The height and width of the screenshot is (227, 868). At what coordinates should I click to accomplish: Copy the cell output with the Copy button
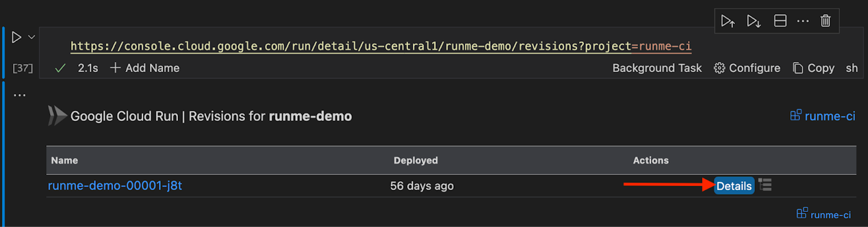(x=813, y=68)
